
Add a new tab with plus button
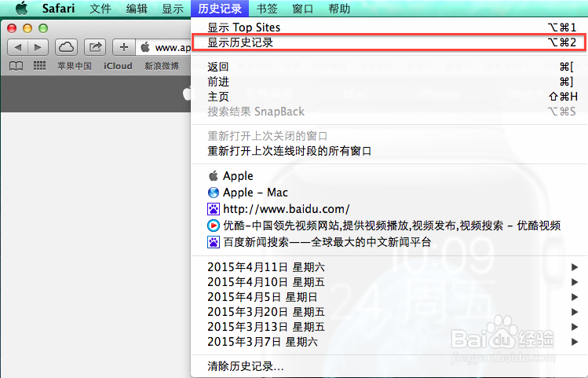click(124, 47)
